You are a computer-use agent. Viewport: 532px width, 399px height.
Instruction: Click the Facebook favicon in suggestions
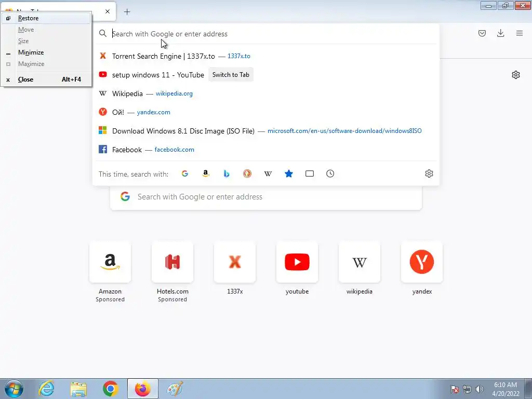pos(103,149)
